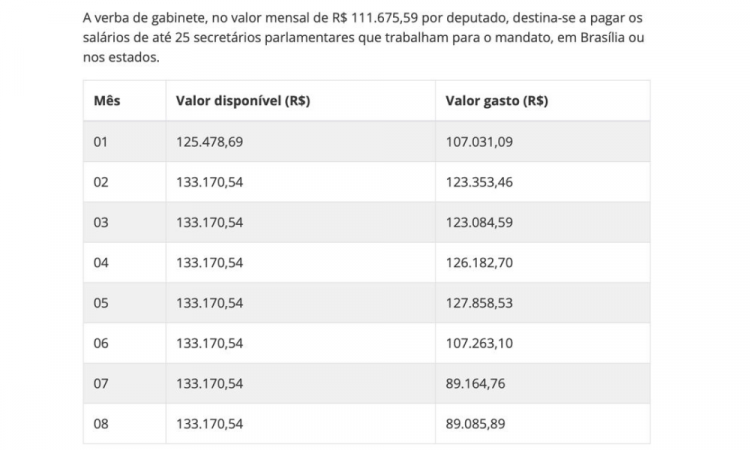Viewport: 750px width, 450px height.
Task: Select the month 07 cell
Action: point(101,383)
